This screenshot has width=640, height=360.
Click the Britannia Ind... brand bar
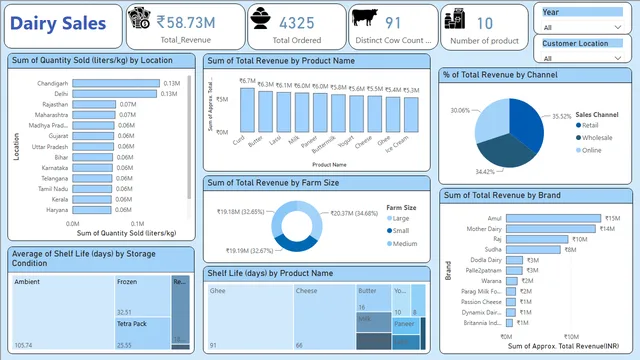(x=509, y=323)
